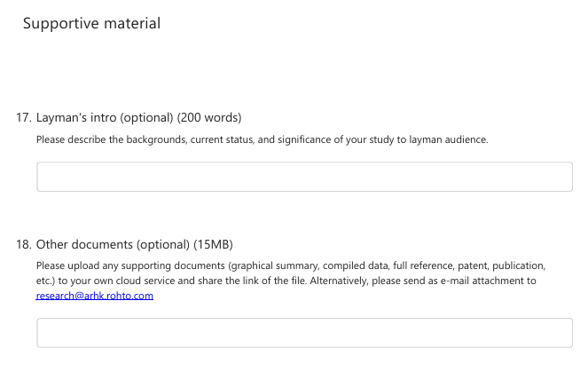
Task: Select the number 18 question marker
Action: click(24, 244)
